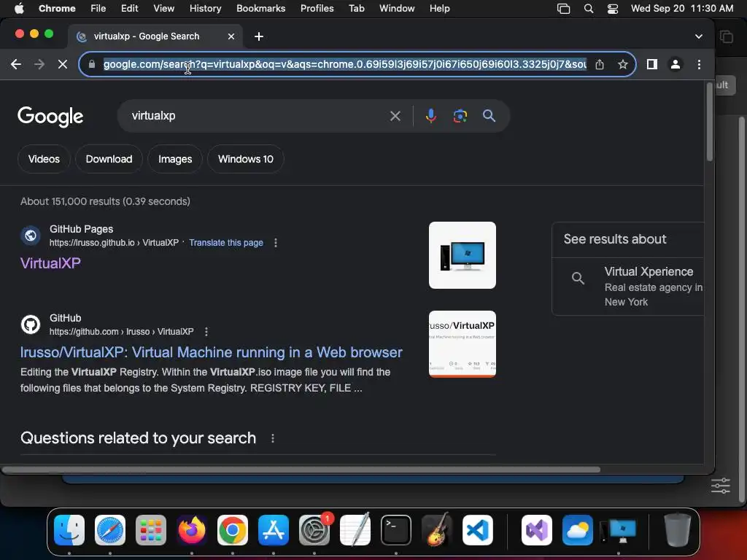This screenshot has width=747, height=560.
Task: Search by image with Google Lens
Action: click(x=460, y=116)
